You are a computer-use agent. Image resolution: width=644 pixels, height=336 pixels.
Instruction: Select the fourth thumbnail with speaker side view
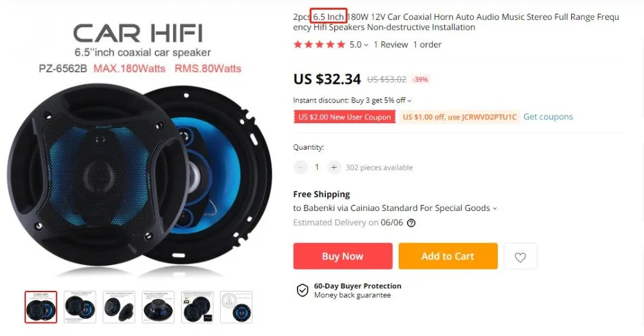click(x=158, y=307)
